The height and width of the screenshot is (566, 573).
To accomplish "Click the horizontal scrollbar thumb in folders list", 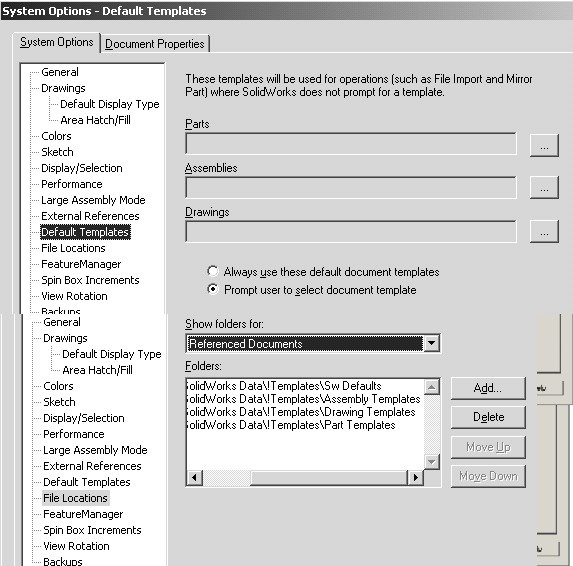I will tap(329, 478).
